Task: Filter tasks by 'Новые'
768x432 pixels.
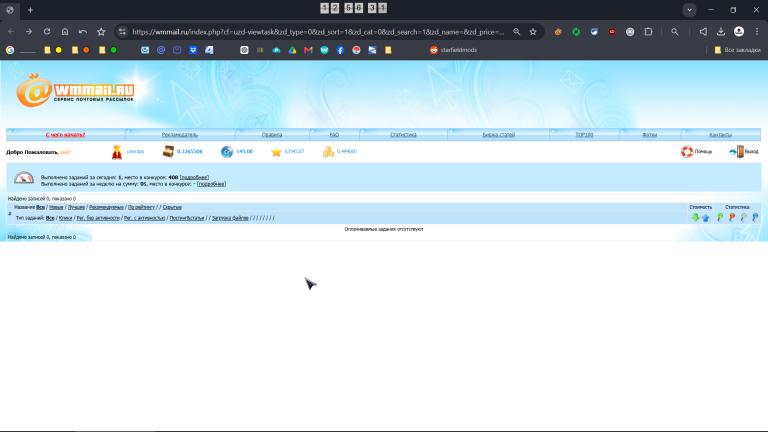Action: [x=56, y=207]
